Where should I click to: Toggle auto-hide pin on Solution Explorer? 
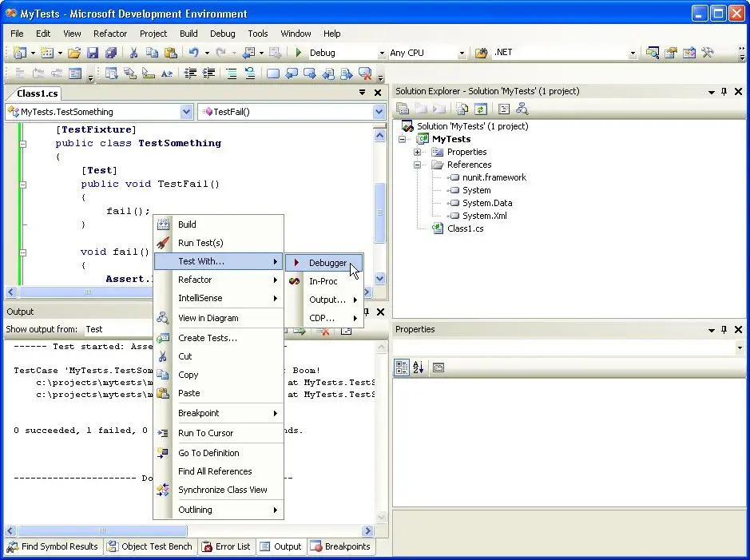coord(724,91)
